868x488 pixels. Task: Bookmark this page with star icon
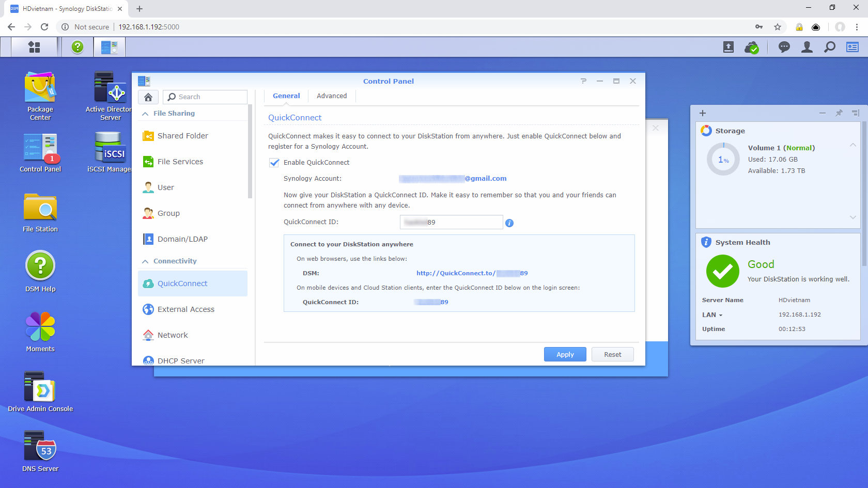point(778,27)
